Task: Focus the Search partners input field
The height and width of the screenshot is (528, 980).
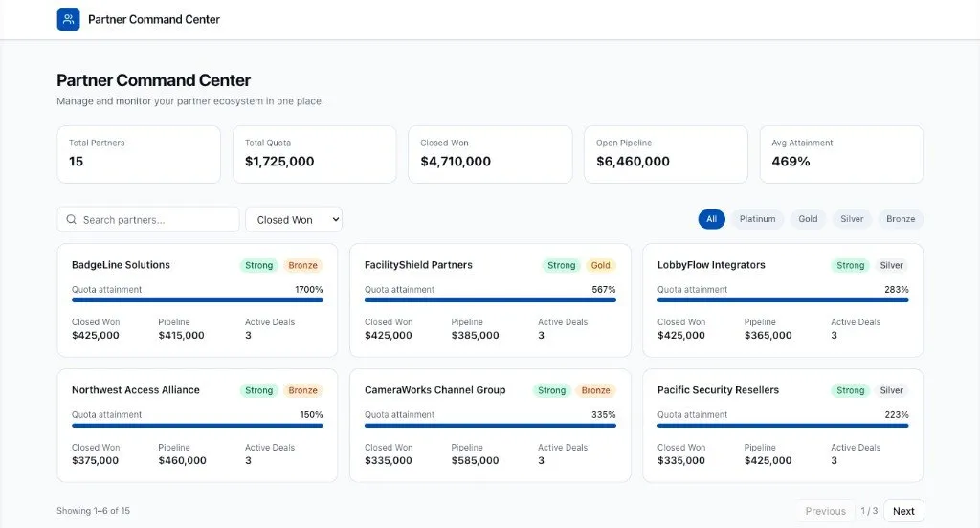Action: click(148, 219)
